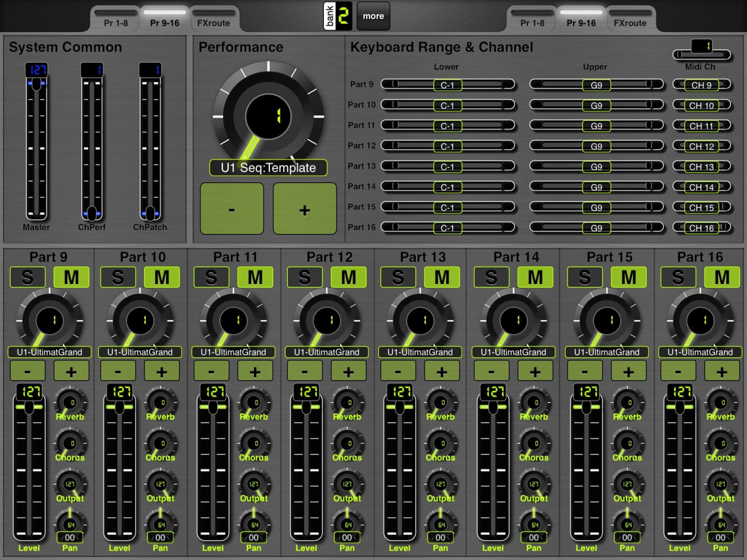Select the CH 16 Midi channel selector
747x560 pixels.
(702, 228)
